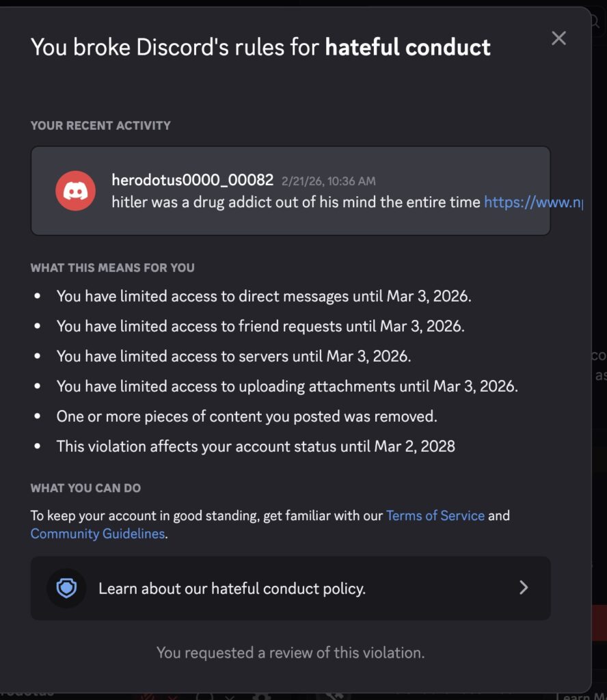Click the magnifier search icon behind the dialog
Viewport: 607px width, 700px height.
point(596,21)
